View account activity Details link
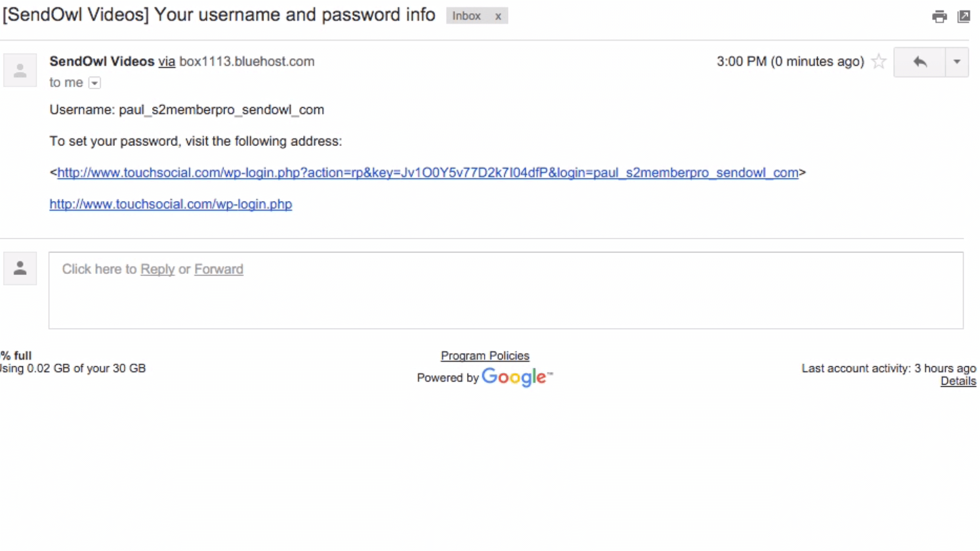Image resolution: width=980 pixels, height=551 pixels. pyautogui.click(x=958, y=381)
